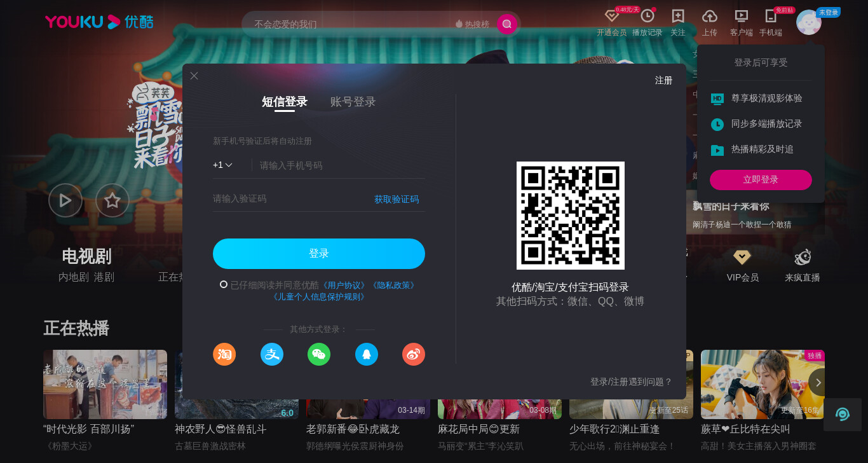Open the mainland drama subcategory (内地剧)
This screenshot has width=868, height=463.
tap(74, 277)
